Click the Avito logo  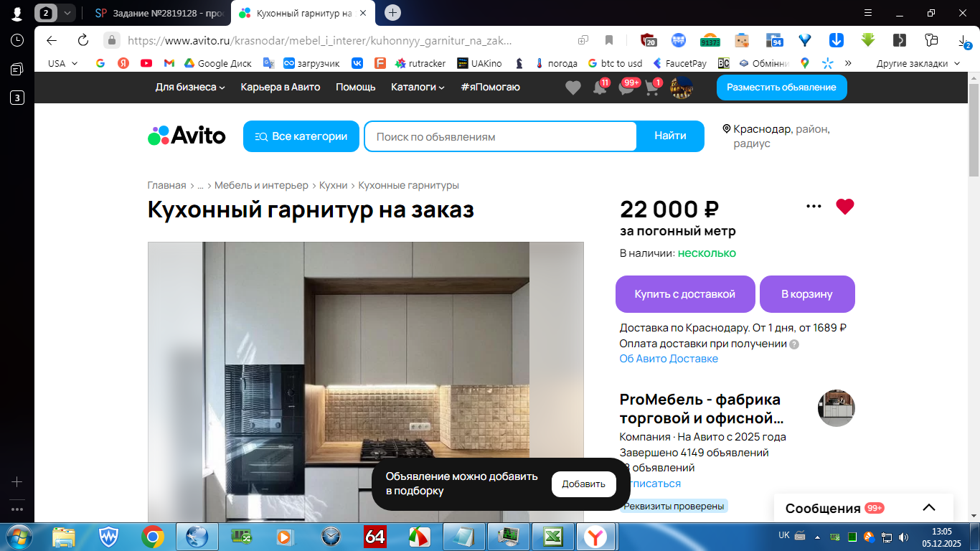(x=187, y=136)
